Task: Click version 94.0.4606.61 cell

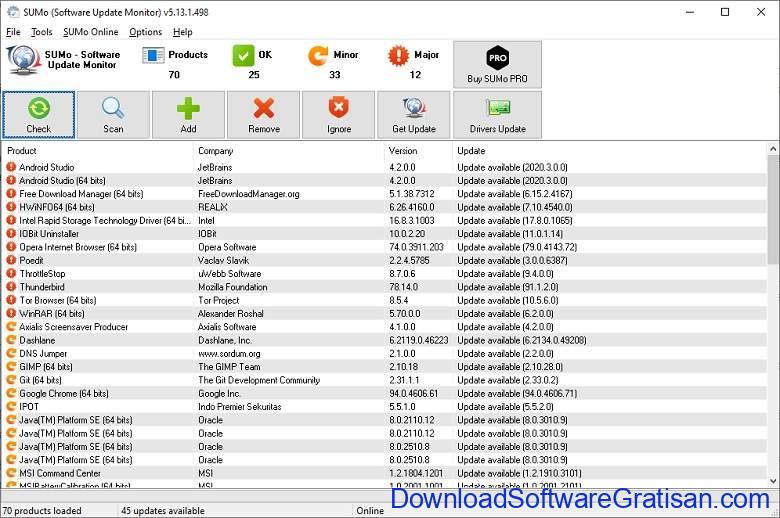Action: tap(413, 394)
